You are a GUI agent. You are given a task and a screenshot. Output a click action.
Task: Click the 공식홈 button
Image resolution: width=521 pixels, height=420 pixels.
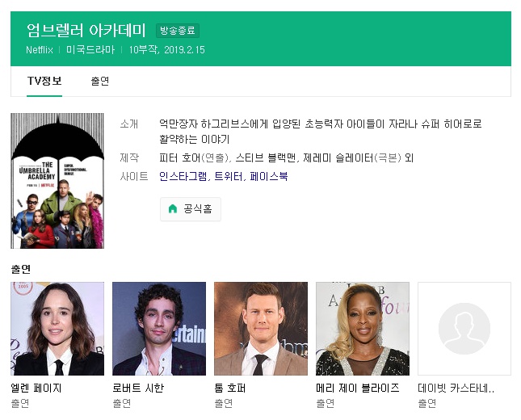click(x=191, y=209)
